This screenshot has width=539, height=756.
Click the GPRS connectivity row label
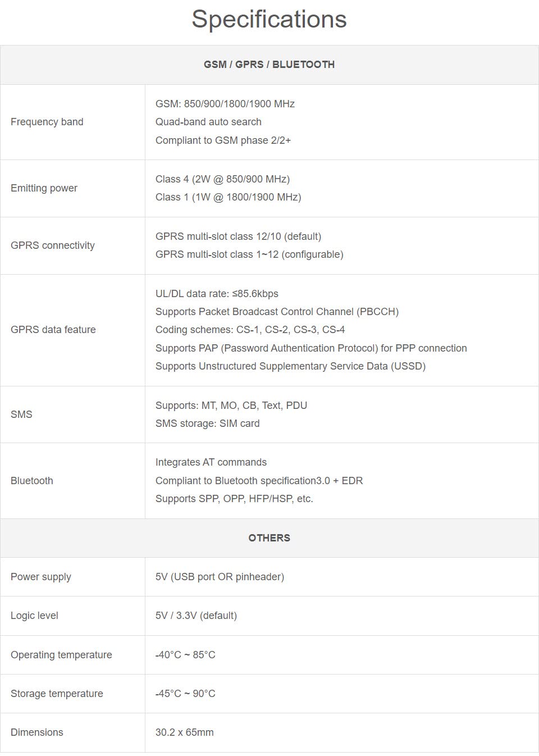click(x=52, y=245)
